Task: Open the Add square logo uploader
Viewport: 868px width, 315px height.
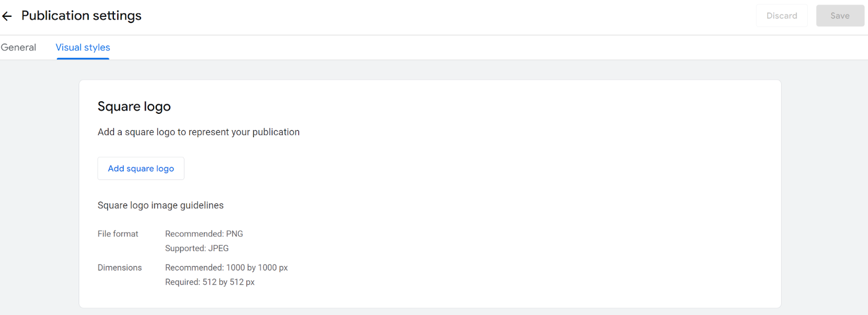Action: click(141, 169)
